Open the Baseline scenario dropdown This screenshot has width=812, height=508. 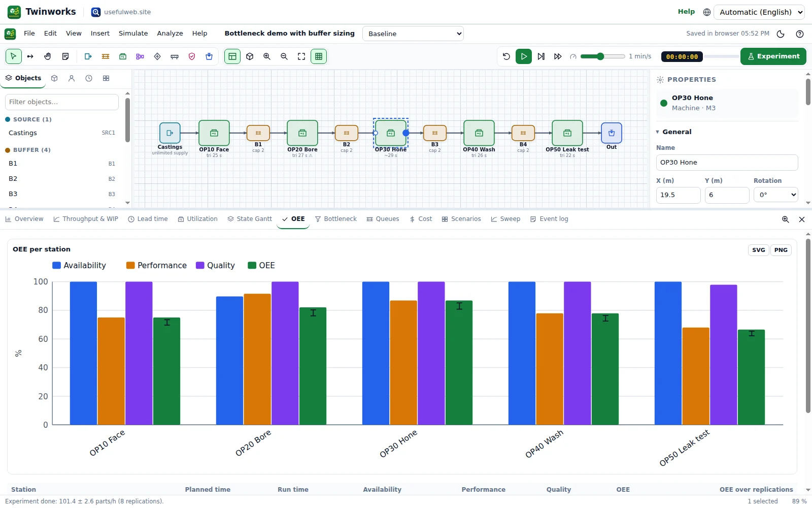413,34
